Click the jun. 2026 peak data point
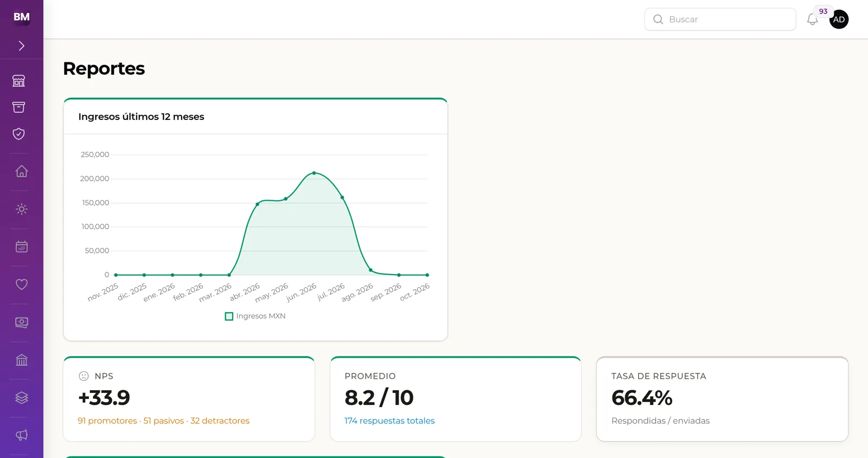Image resolution: width=868 pixels, height=458 pixels. [x=314, y=173]
